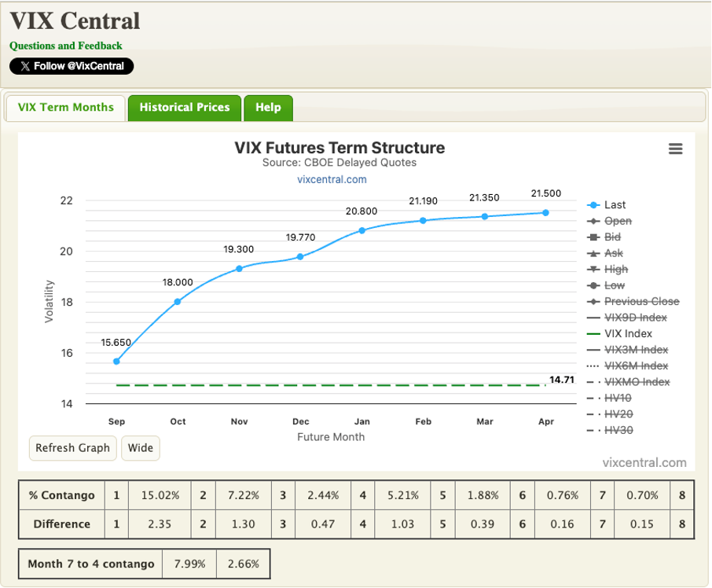Click the 0.16 difference cell

pyautogui.click(x=563, y=524)
